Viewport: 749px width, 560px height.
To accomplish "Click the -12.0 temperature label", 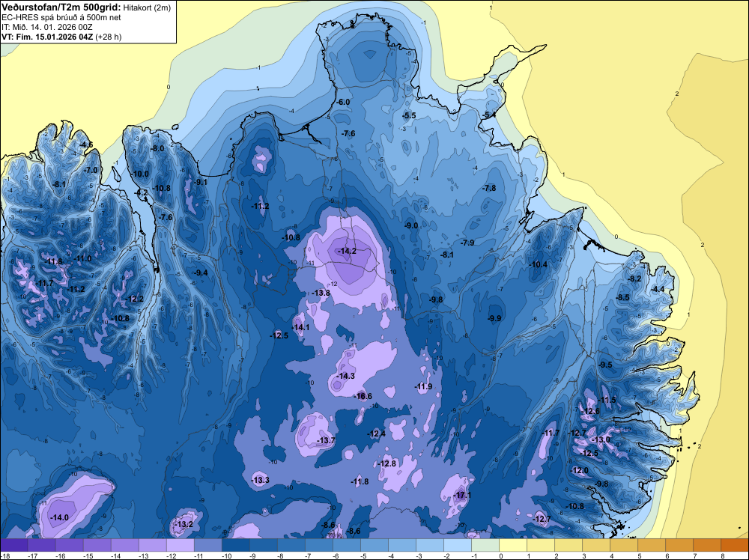I will pos(580,471).
